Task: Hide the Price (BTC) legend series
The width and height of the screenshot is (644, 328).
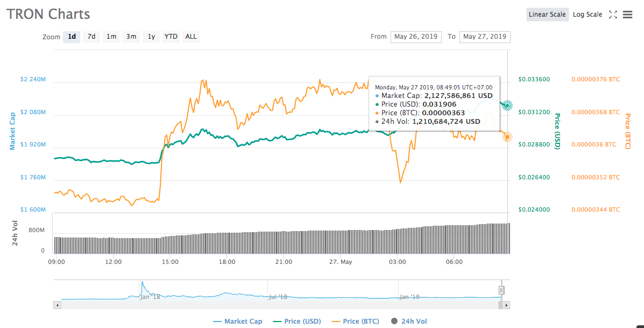Action: coord(355,322)
